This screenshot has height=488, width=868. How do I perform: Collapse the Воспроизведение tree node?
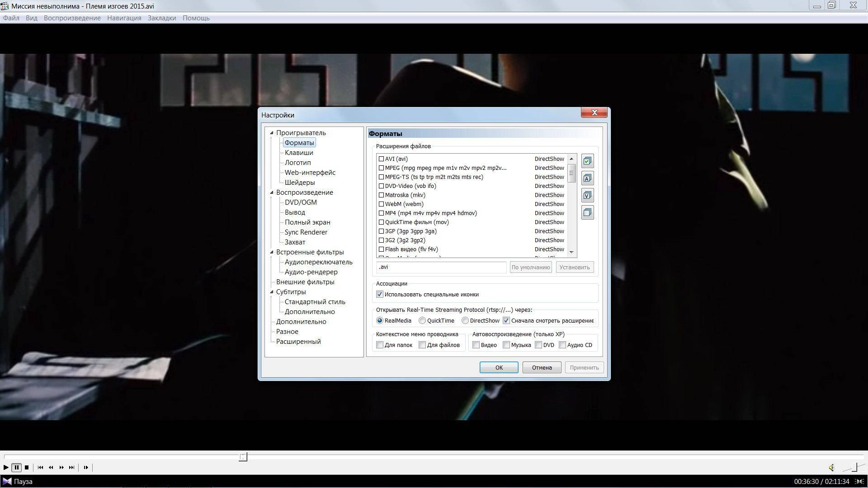pos(272,192)
